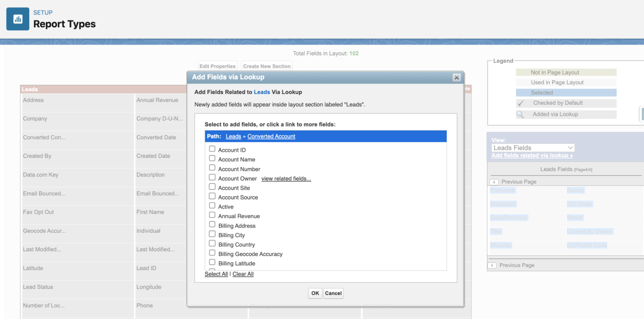Click the Cancel button

[x=333, y=293]
